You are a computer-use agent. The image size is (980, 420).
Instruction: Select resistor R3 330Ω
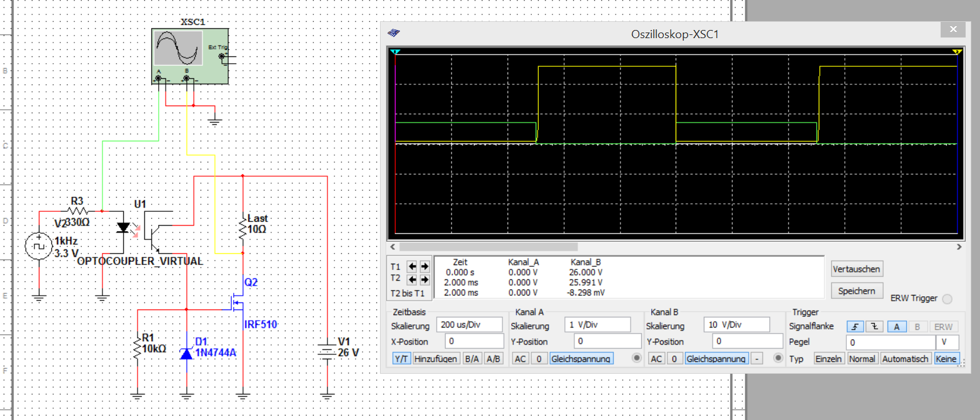(x=77, y=211)
